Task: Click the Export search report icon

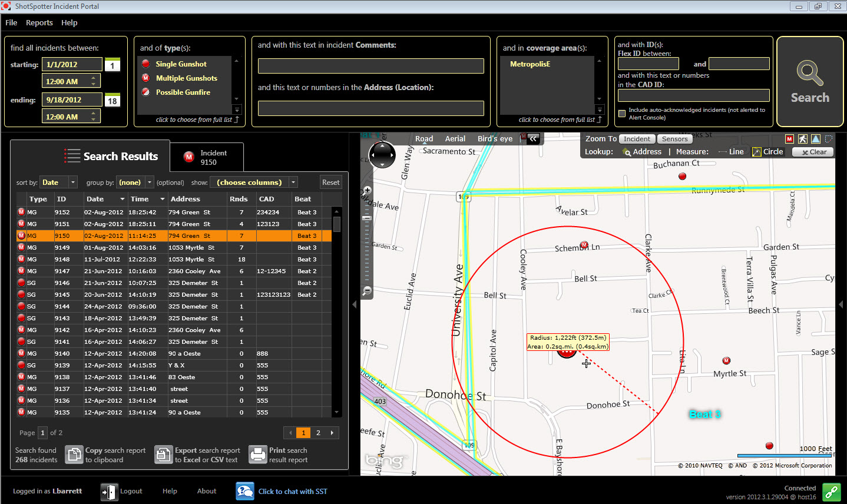Action: point(163,454)
